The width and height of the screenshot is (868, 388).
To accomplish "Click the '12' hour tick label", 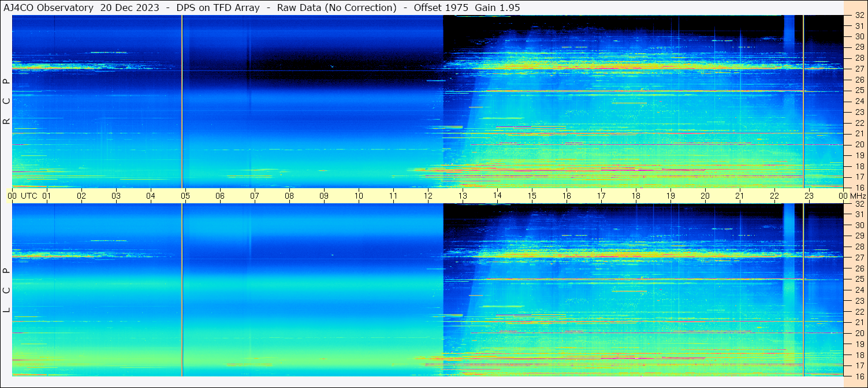I will tap(428, 196).
